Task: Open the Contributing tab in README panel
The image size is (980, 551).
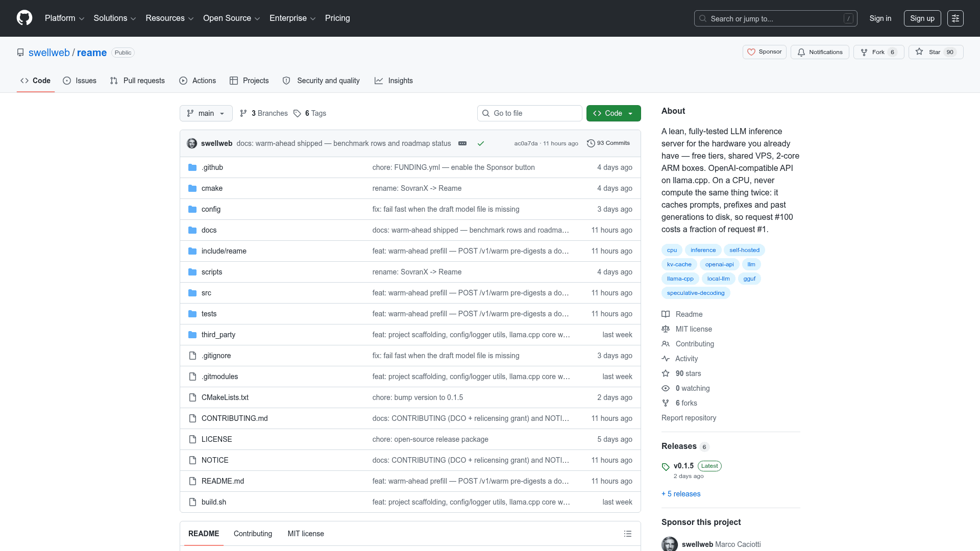Action: (x=253, y=534)
